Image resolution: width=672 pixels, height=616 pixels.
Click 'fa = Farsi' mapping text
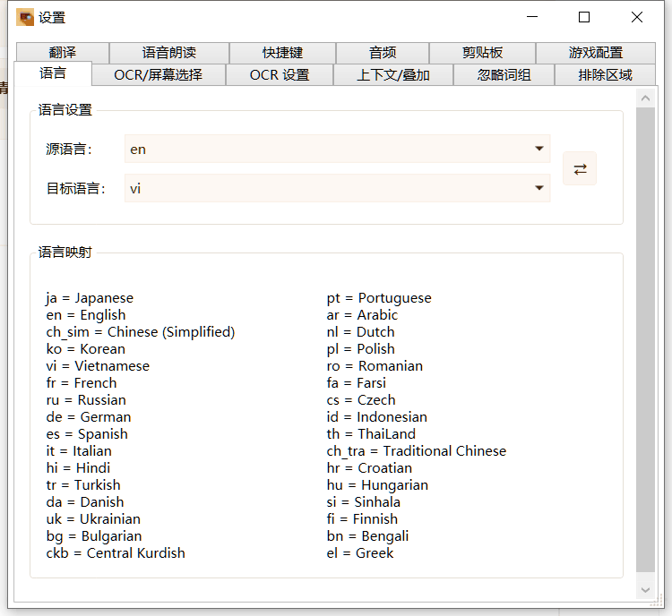pyautogui.click(x=356, y=383)
